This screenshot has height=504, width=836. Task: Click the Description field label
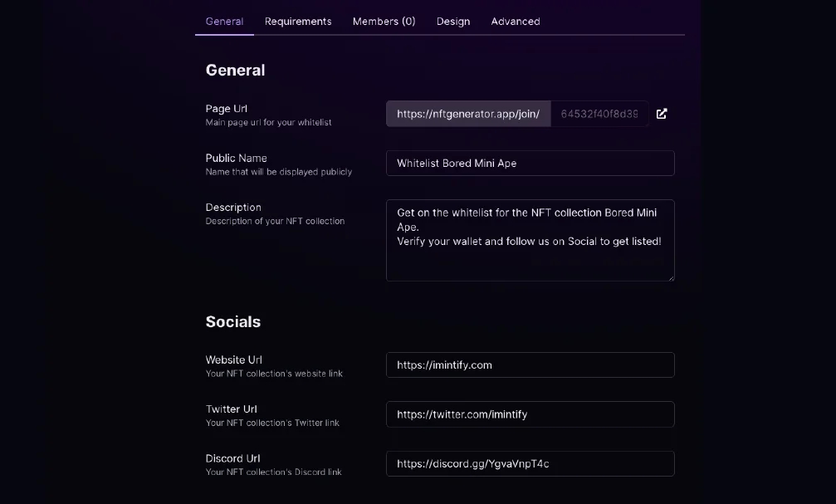pyautogui.click(x=233, y=208)
